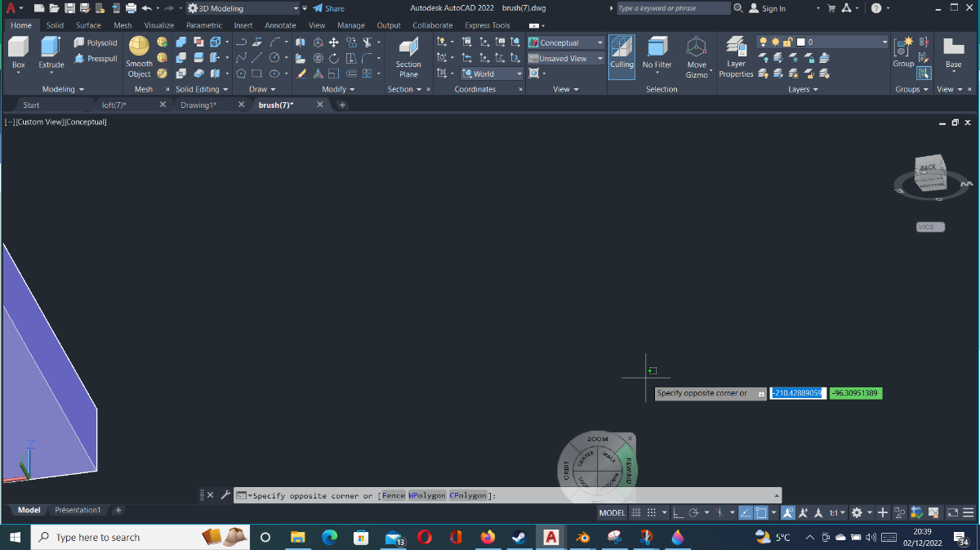Open Layer Properties manager

[736, 57]
